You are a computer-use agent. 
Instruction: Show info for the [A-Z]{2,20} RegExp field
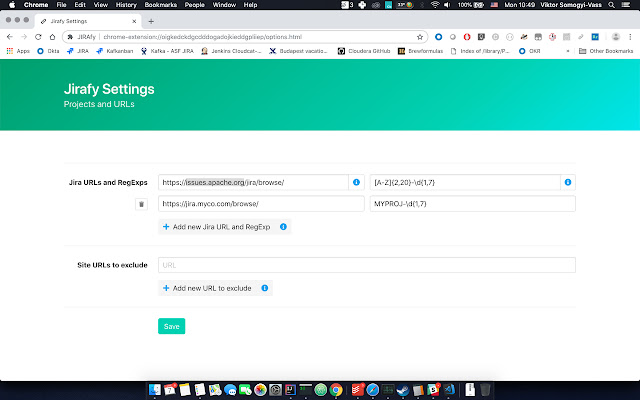tap(568, 182)
